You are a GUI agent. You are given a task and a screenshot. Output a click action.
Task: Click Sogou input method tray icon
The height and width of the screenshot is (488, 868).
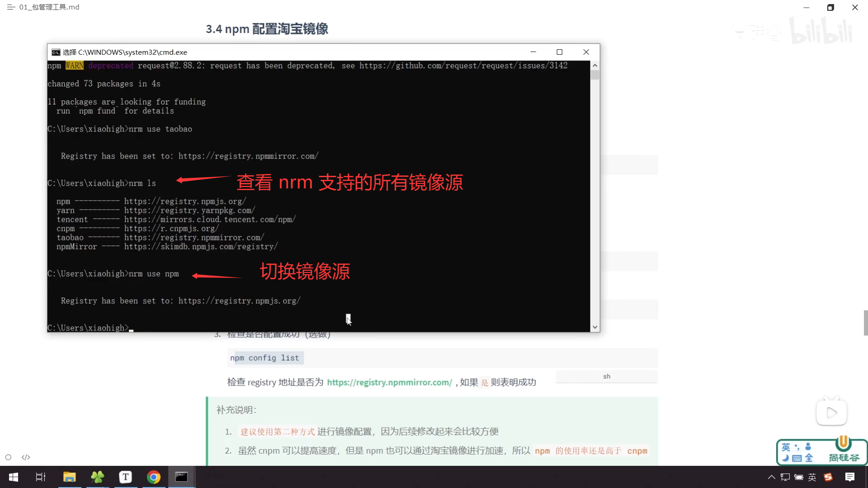[828, 477]
